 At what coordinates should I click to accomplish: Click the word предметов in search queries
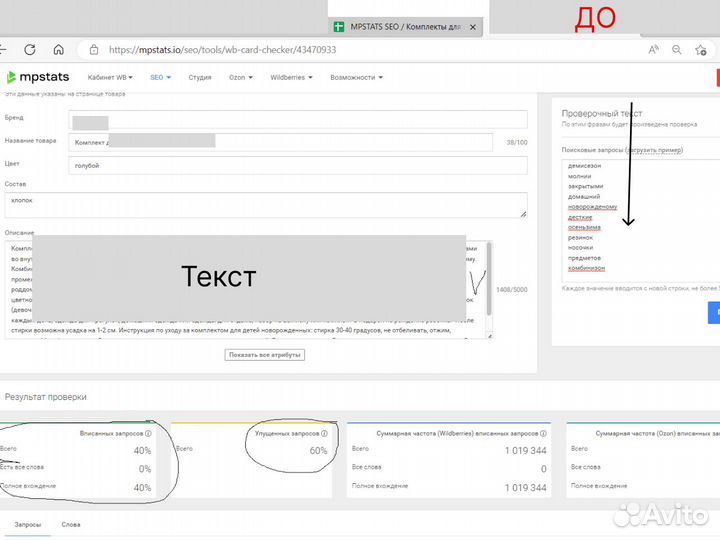(x=584, y=258)
